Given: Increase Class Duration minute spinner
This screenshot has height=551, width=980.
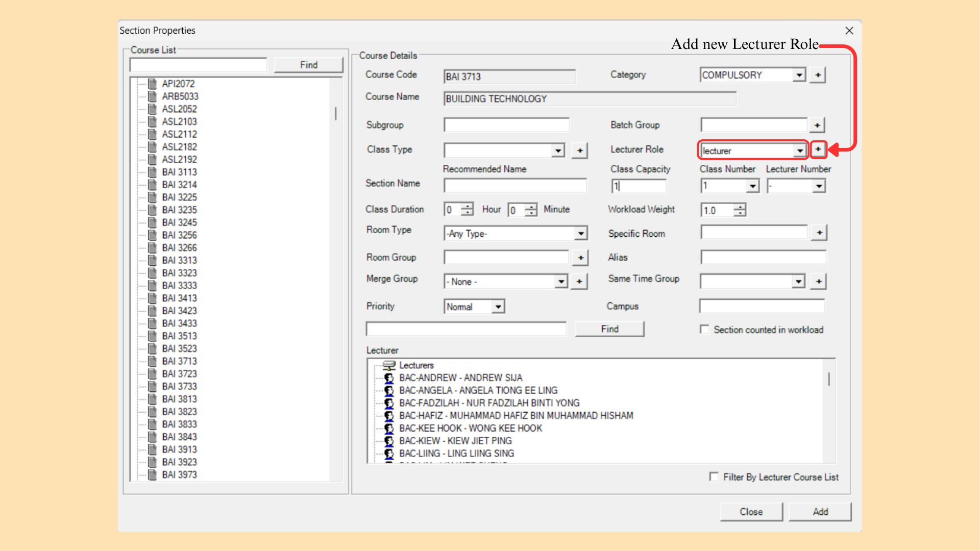Looking at the screenshot, I should [531, 207].
